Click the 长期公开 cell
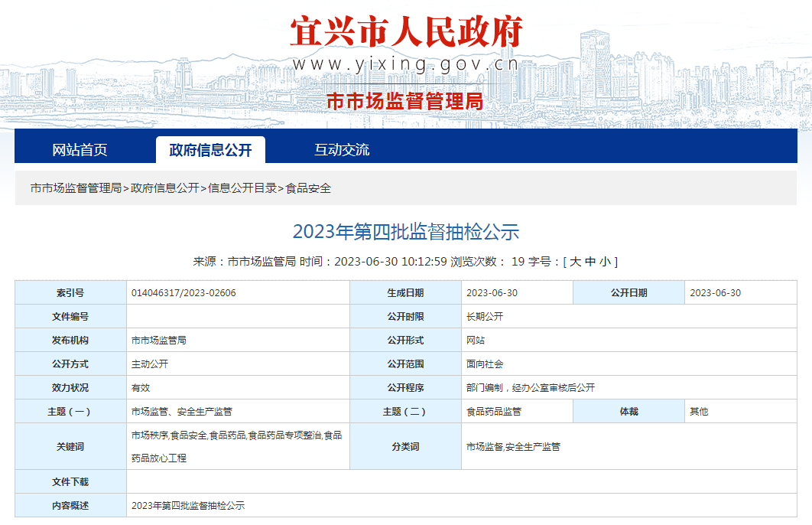The height and width of the screenshot is (525, 812). pos(628,316)
